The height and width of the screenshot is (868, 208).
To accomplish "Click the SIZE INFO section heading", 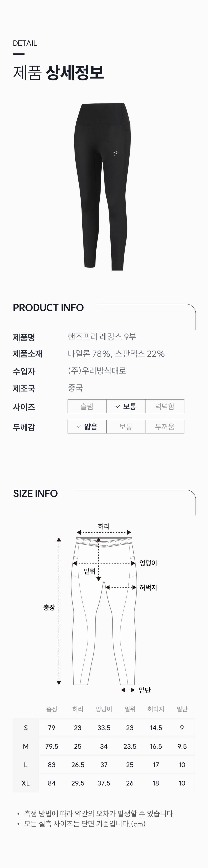I will (36, 493).
